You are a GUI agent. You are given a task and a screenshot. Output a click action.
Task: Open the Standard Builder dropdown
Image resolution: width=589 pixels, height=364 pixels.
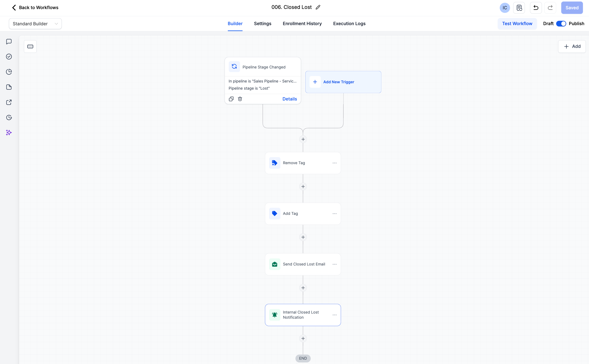(35, 24)
